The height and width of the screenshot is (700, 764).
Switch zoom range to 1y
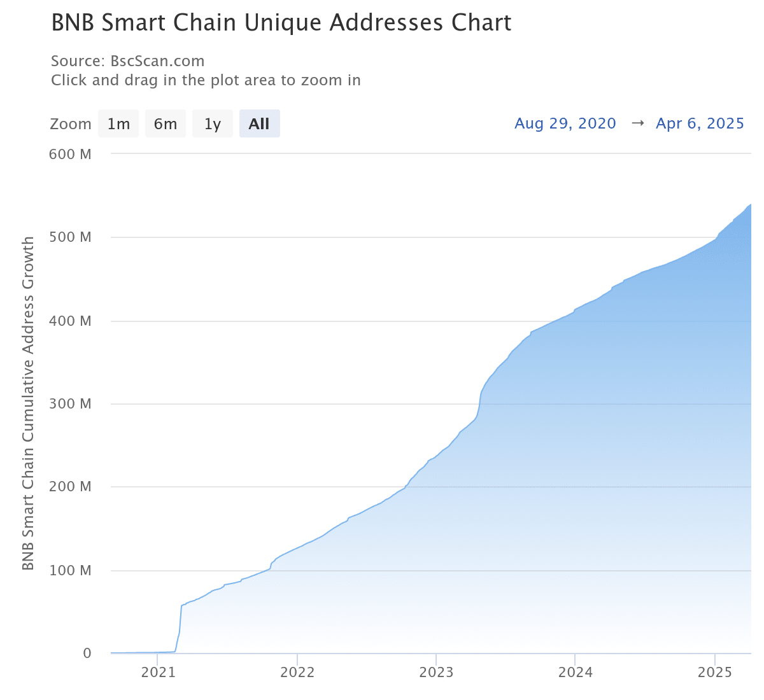pos(213,123)
